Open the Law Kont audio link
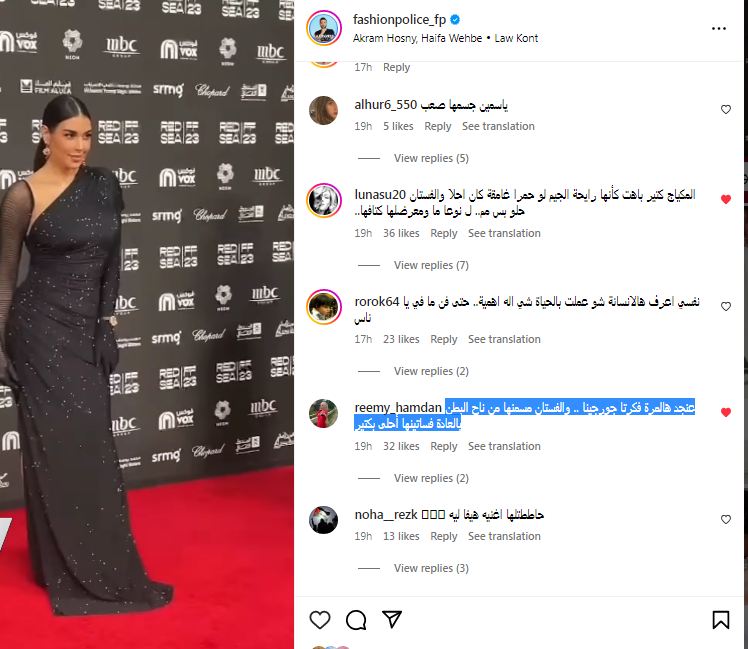The height and width of the screenshot is (649, 748). click(x=516, y=38)
